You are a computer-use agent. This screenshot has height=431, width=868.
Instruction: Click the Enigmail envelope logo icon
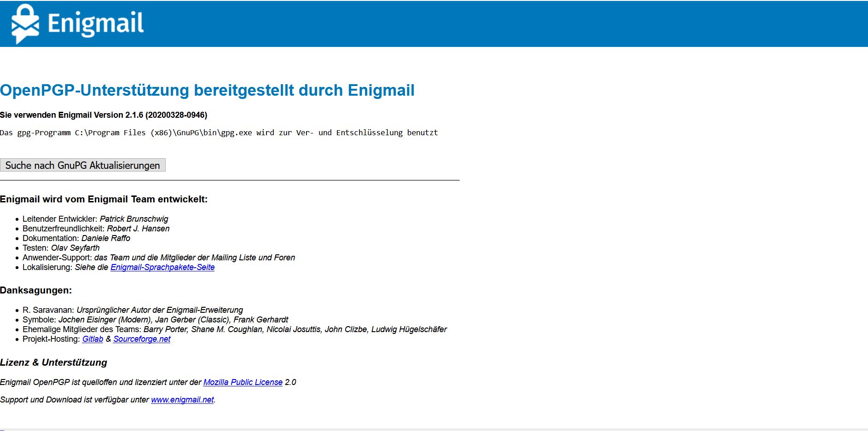coord(25,23)
